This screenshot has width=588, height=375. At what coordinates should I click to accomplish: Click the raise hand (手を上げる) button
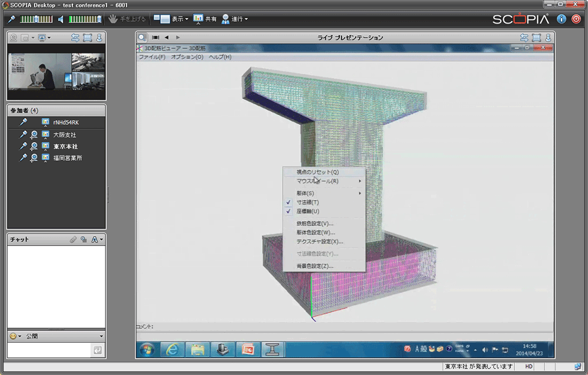point(127,19)
